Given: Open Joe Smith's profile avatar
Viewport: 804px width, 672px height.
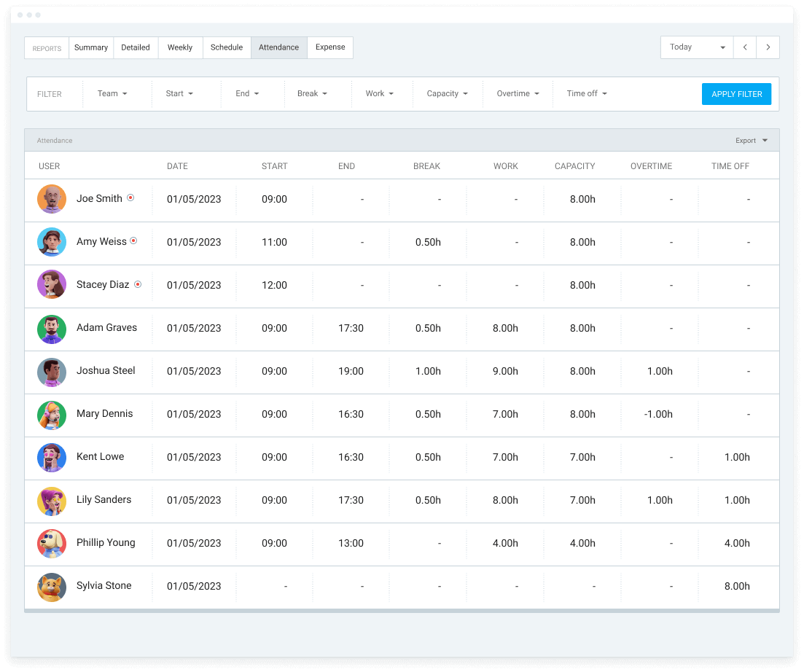Looking at the screenshot, I should click(52, 198).
